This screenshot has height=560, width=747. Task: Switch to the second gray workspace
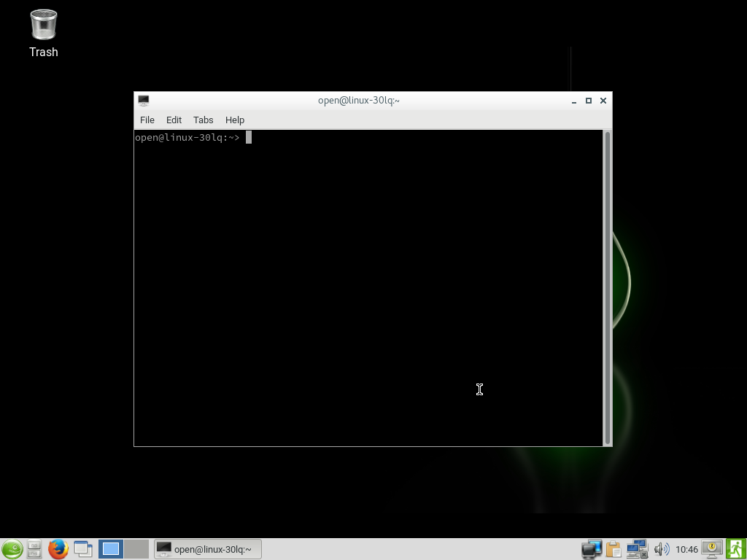[136, 549]
